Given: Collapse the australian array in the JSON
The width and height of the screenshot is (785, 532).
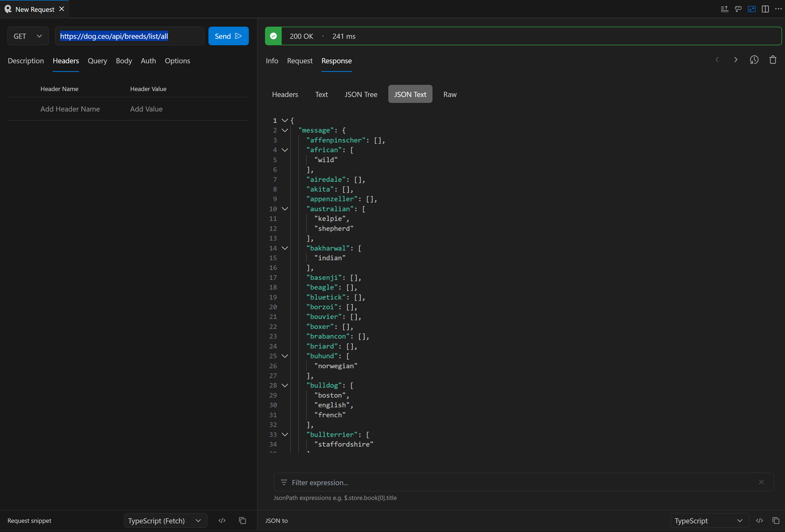Looking at the screenshot, I should [x=285, y=209].
